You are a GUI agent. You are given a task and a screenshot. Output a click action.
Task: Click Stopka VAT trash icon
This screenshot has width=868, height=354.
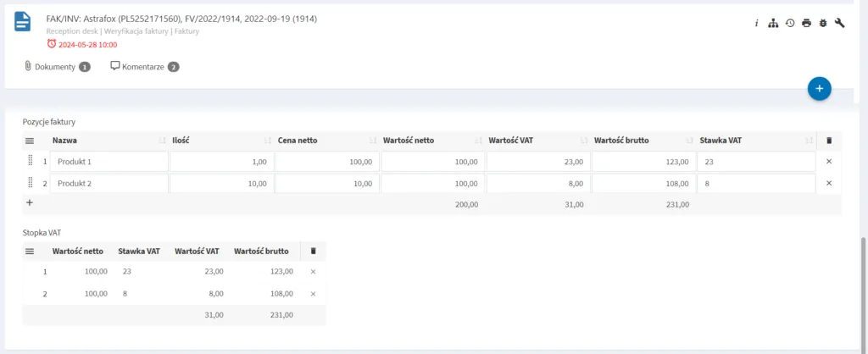pos(313,252)
